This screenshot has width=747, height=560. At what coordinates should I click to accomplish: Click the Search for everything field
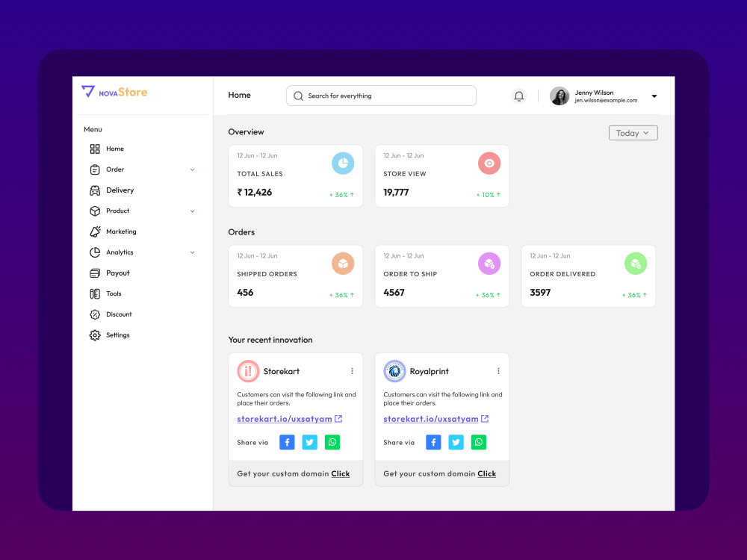tap(381, 96)
